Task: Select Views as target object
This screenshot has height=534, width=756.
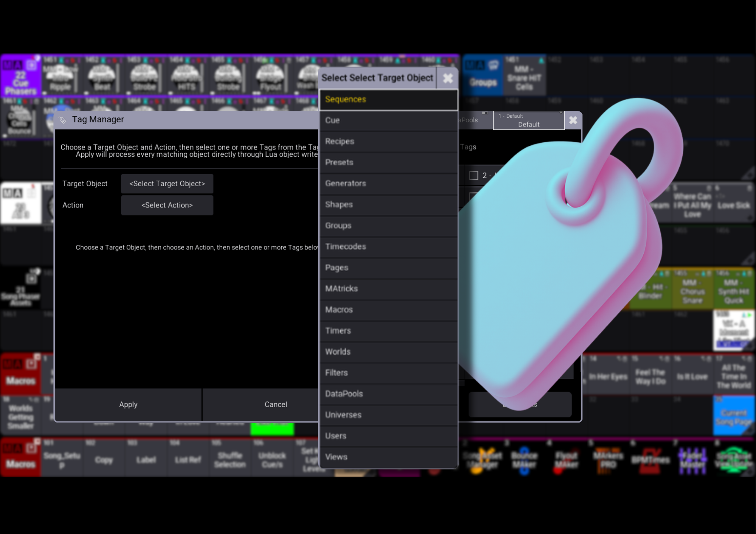Action: [388, 457]
